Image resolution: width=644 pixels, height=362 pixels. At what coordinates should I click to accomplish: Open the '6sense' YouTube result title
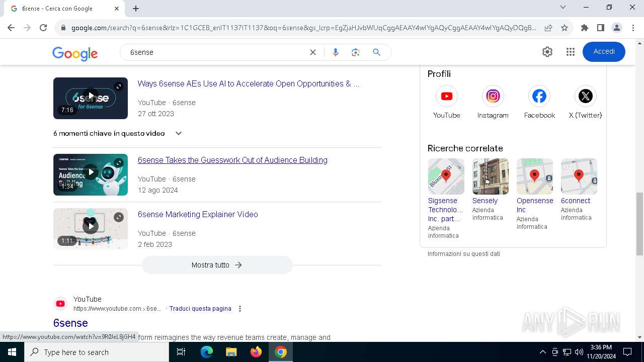(70, 323)
